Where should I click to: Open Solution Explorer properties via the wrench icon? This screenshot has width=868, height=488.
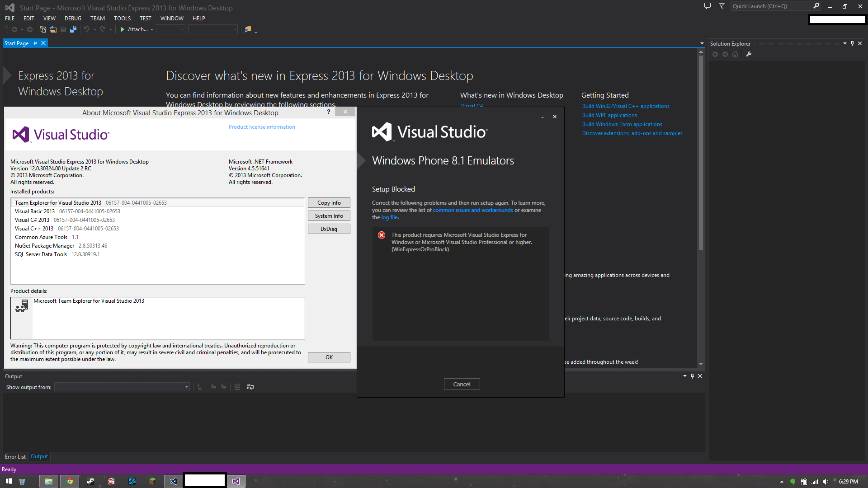click(749, 54)
